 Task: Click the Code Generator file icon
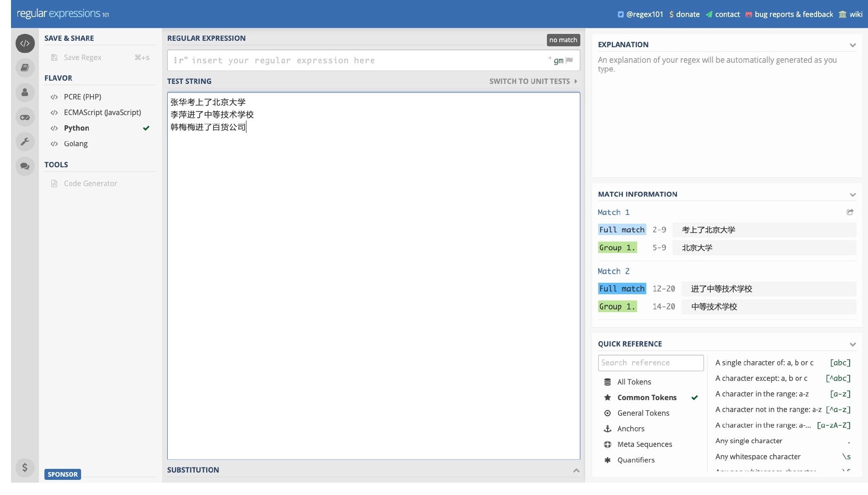coord(54,183)
